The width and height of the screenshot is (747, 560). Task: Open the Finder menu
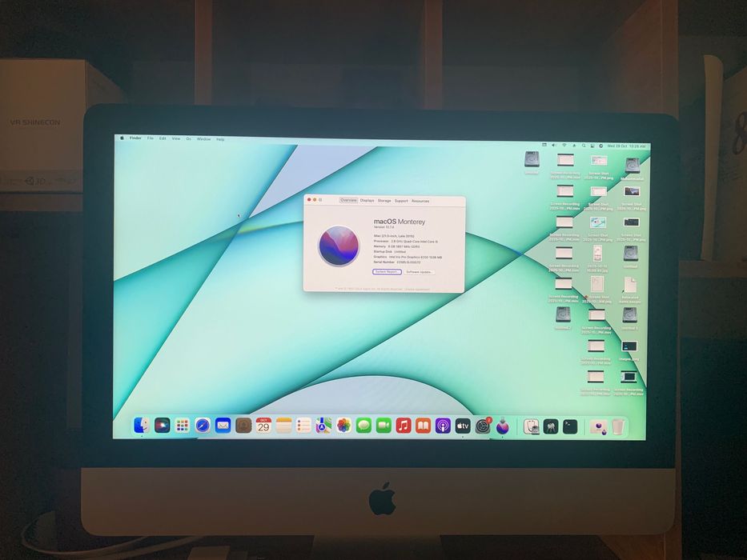pos(136,138)
